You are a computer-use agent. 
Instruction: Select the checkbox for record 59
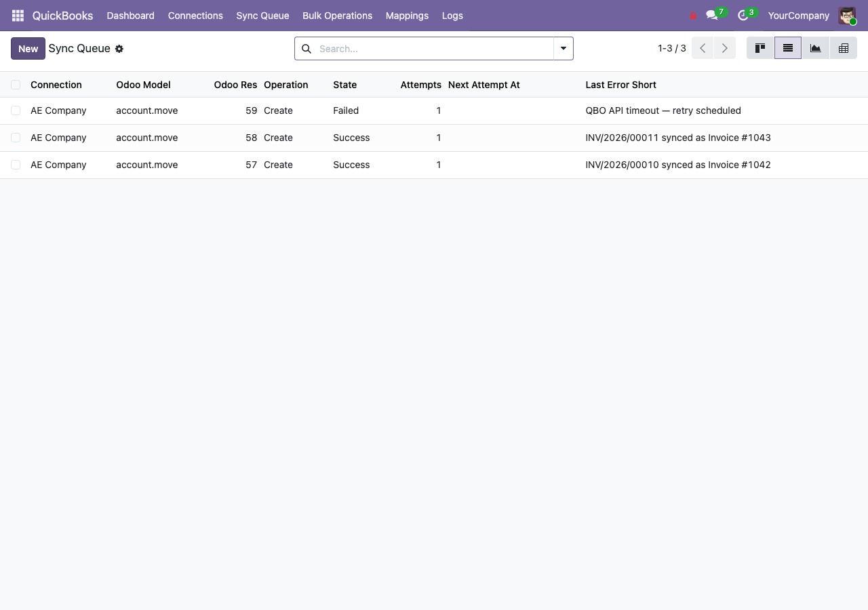point(16,110)
